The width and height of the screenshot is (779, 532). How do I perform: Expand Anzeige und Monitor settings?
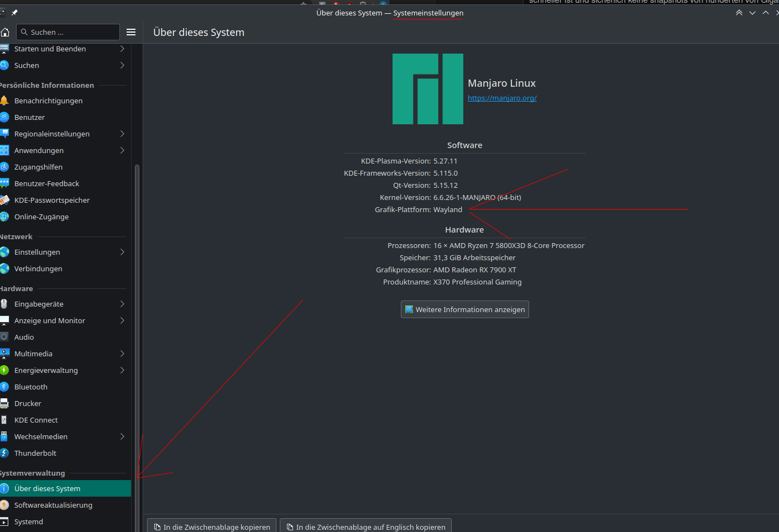tap(122, 320)
